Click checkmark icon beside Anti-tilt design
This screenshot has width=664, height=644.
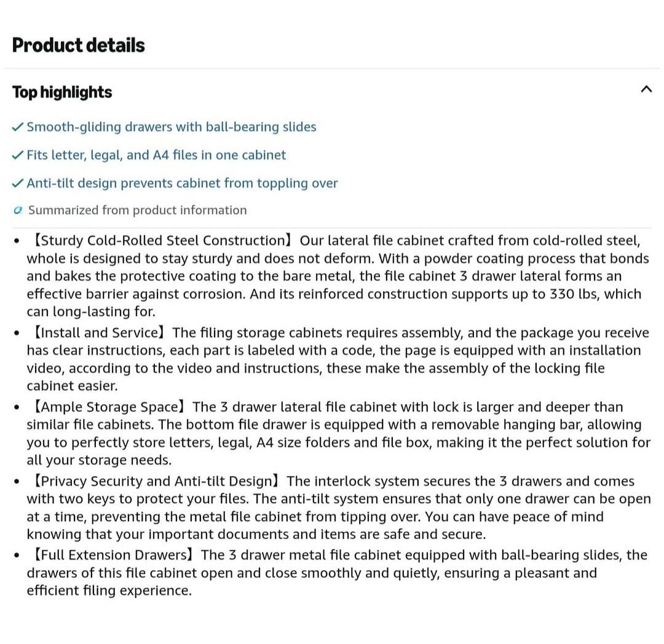pos(17,183)
